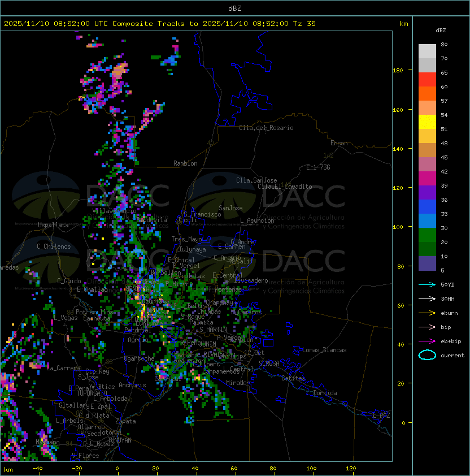
Task: Click the 'S_ROSA' map label
Action: [x=269, y=364]
